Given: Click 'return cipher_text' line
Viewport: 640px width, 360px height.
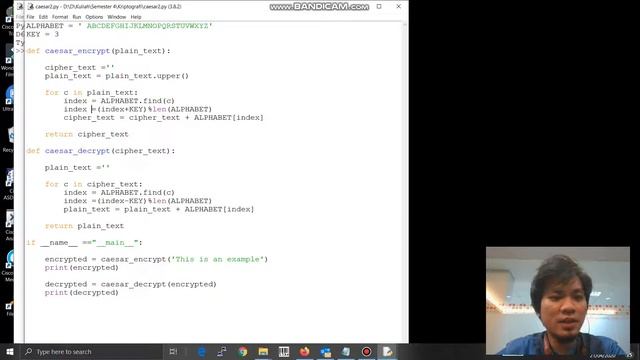Looking at the screenshot, I should (x=87, y=134).
